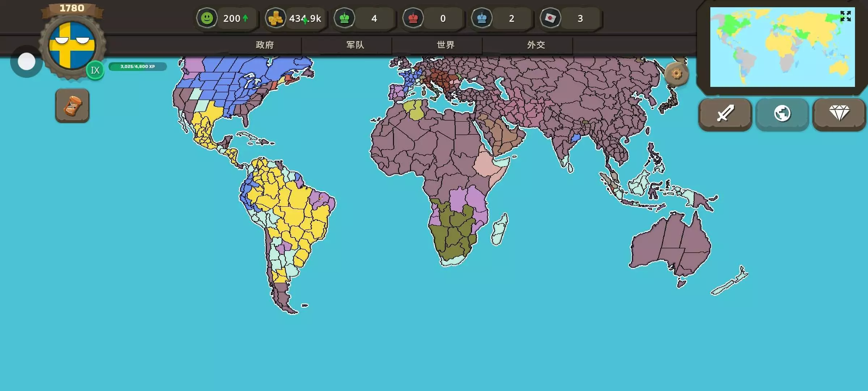
Task: Open the 军队 tab
Action: [x=355, y=45]
